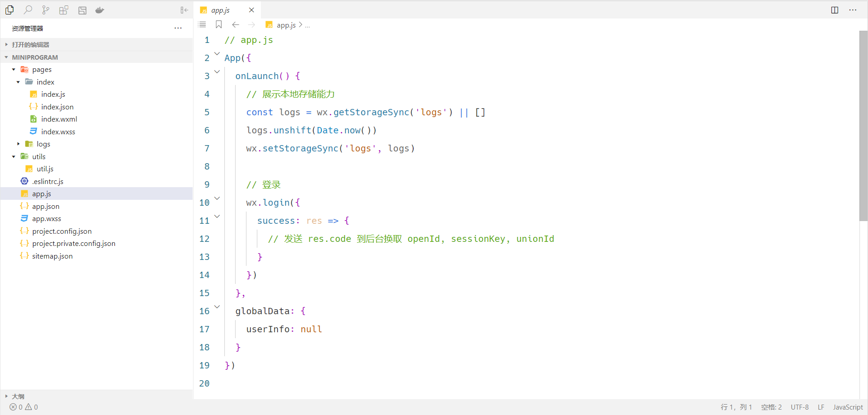Open the Search panel icon
This screenshot has height=415, width=868.
click(x=28, y=10)
